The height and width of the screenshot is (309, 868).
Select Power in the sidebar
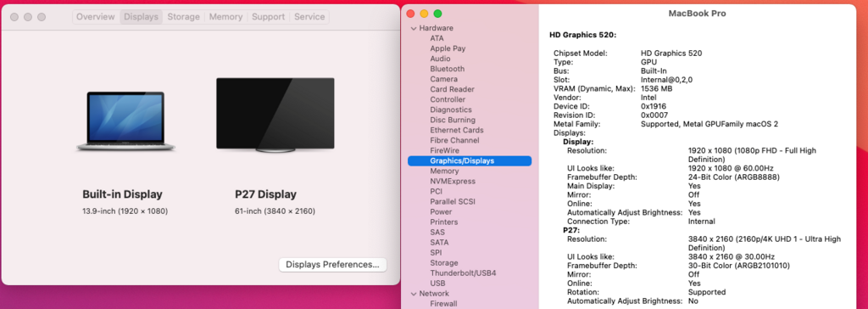coord(441,212)
